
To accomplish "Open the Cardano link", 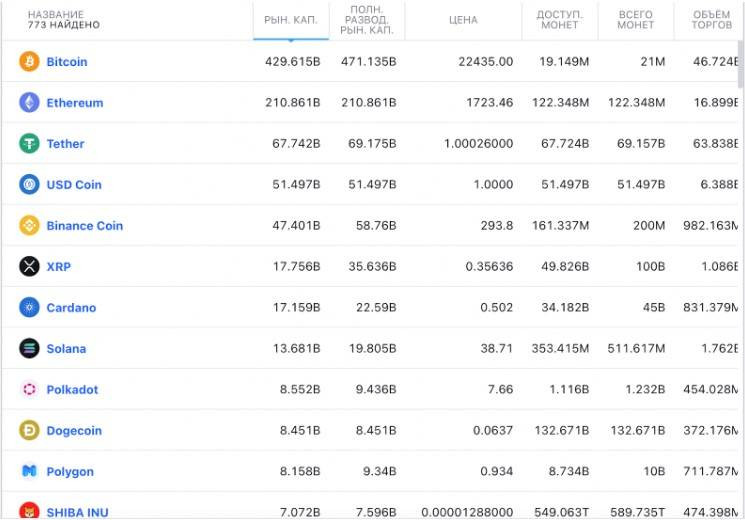I will tap(71, 308).
